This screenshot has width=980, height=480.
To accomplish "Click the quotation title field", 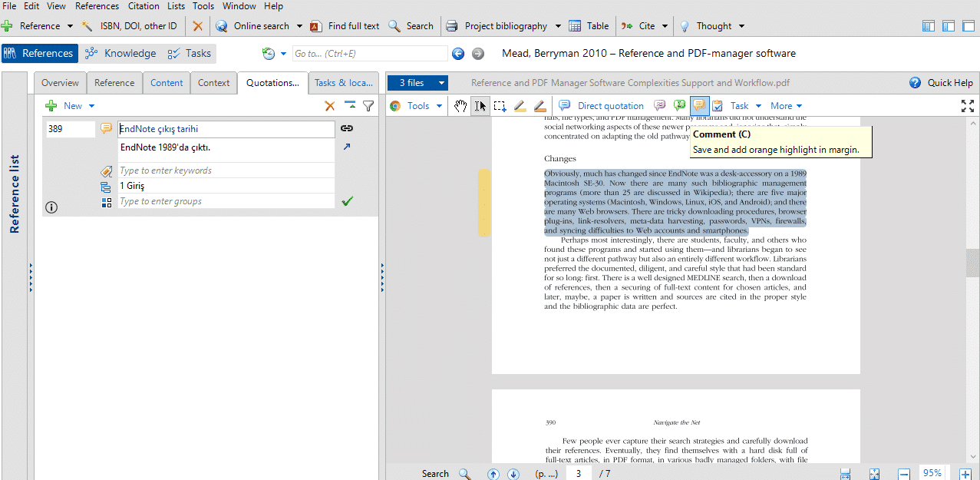I will pos(226,129).
